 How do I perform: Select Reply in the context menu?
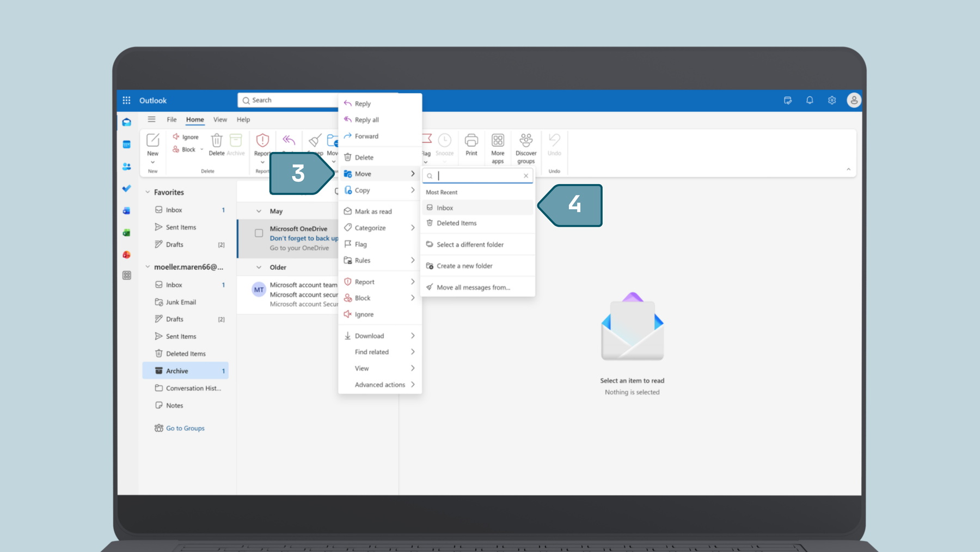click(380, 104)
